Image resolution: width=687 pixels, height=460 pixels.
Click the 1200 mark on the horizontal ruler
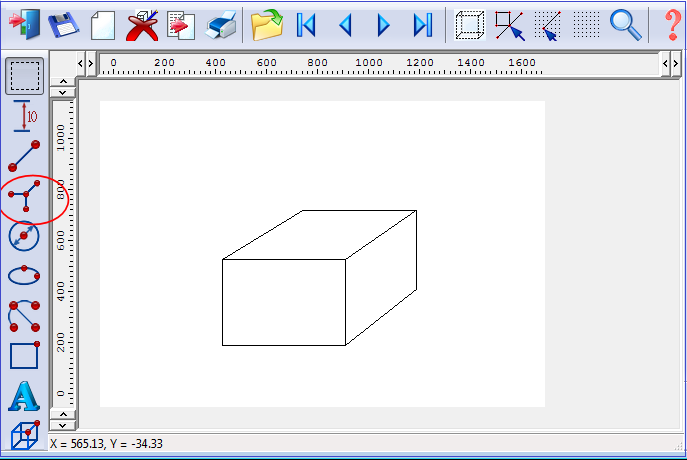pyautogui.click(x=420, y=63)
